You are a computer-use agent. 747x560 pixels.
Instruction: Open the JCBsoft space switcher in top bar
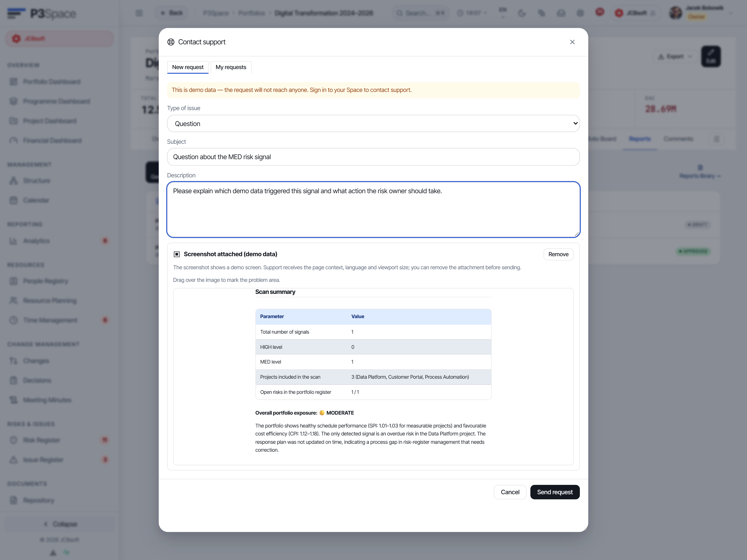point(636,13)
